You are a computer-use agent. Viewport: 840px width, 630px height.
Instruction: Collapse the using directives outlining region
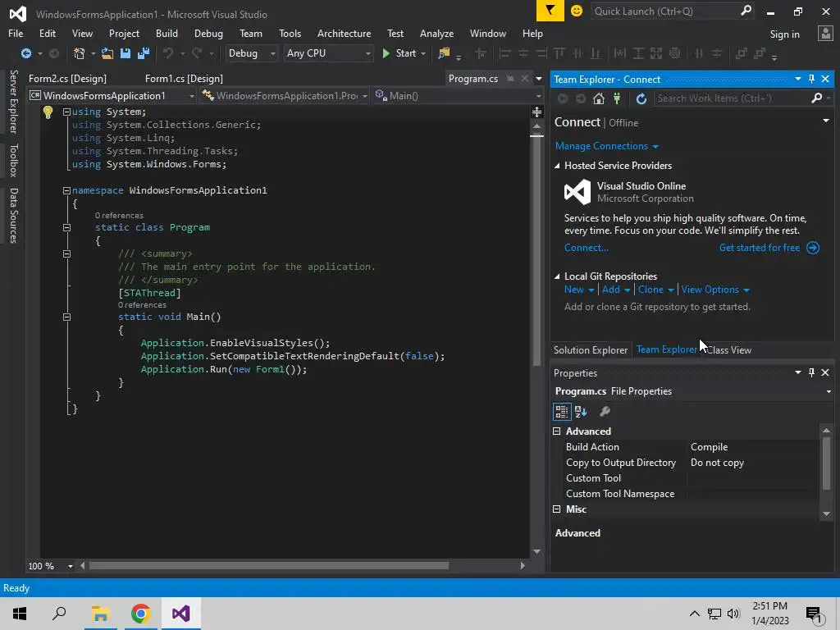coord(66,112)
